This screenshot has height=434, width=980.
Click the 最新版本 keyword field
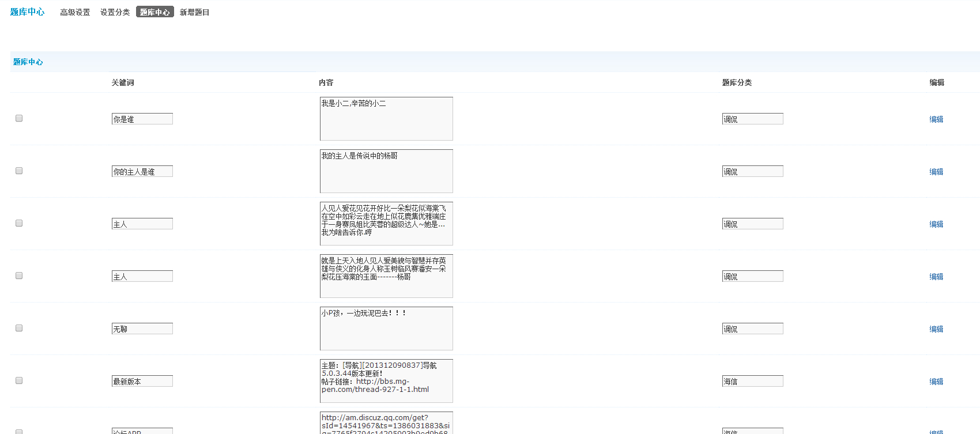pos(142,381)
